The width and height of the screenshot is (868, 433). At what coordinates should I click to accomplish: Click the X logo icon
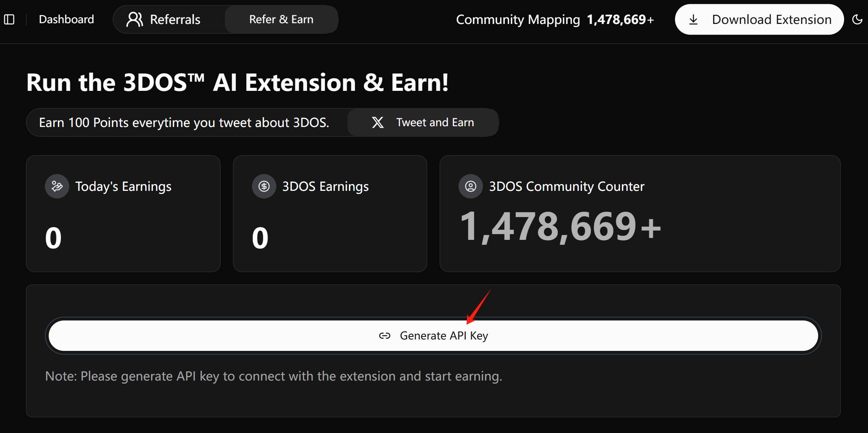377,122
